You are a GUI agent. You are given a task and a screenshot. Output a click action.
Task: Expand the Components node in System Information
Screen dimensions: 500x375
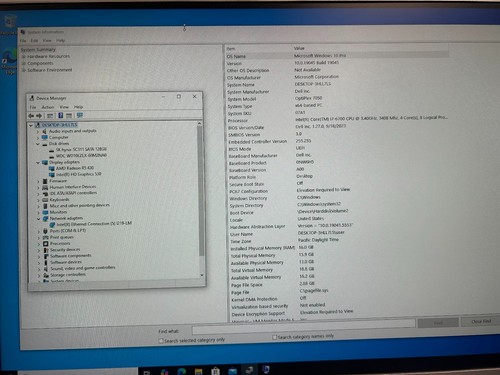24,63
